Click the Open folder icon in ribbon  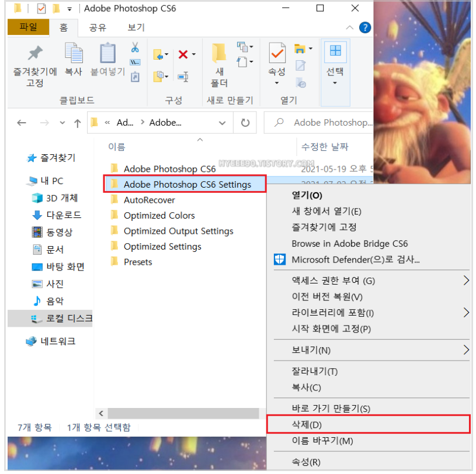pyautogui.click(x=300, y=49)
